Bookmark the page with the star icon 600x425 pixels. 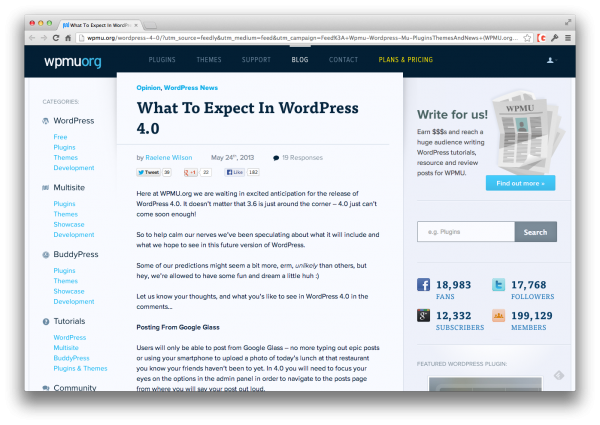click(527, 38)
